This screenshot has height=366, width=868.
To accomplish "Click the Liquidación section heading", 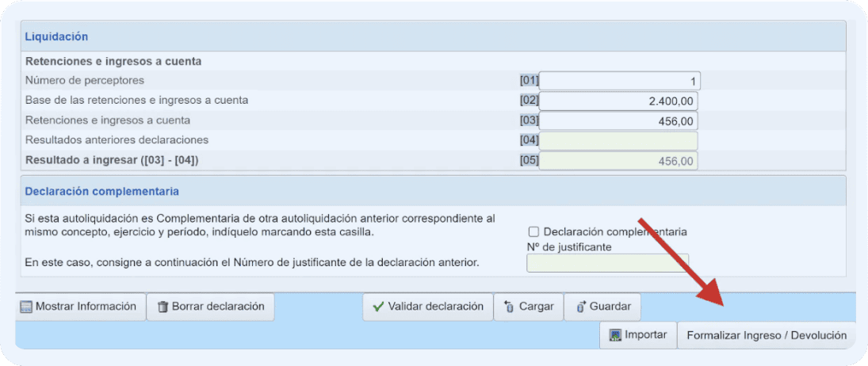I will [x=57, y=36].
